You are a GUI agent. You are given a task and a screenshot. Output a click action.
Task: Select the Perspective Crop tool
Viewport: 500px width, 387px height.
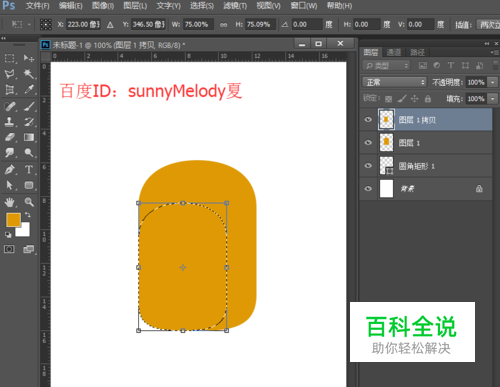(x=9, y=89)
